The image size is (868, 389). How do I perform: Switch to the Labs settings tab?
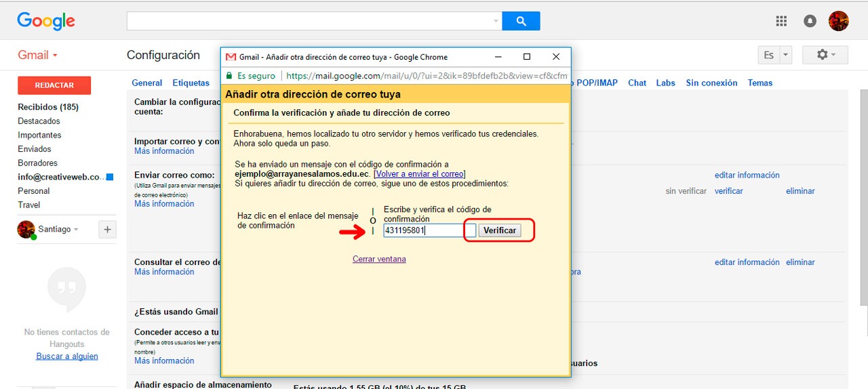(666, 83)
